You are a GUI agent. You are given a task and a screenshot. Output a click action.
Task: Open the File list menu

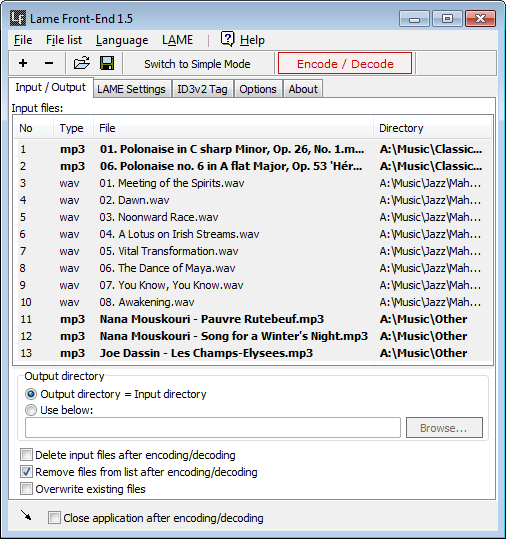point(64,40)
